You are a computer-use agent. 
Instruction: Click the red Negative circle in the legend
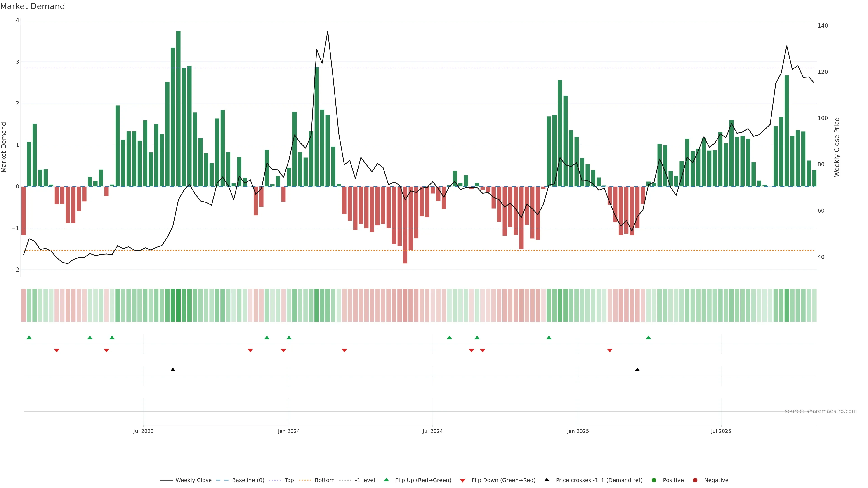(695, 480)
